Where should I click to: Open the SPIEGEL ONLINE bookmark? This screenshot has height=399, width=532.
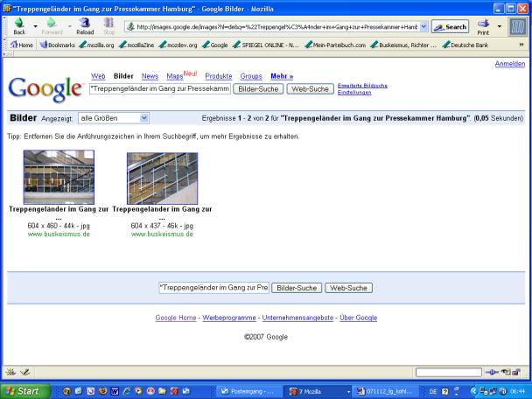click(x=266, y=45)
